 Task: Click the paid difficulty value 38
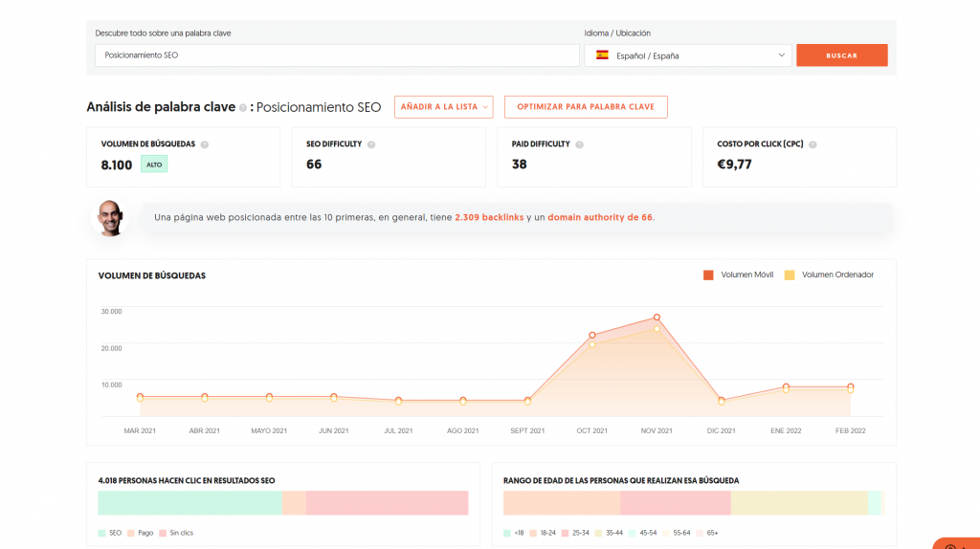519,165
